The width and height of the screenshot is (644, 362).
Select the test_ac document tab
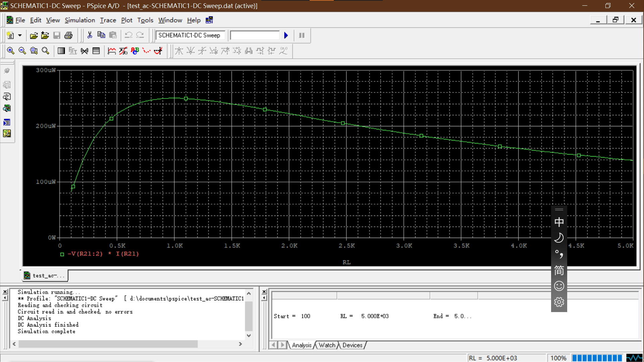coord(45,276)
